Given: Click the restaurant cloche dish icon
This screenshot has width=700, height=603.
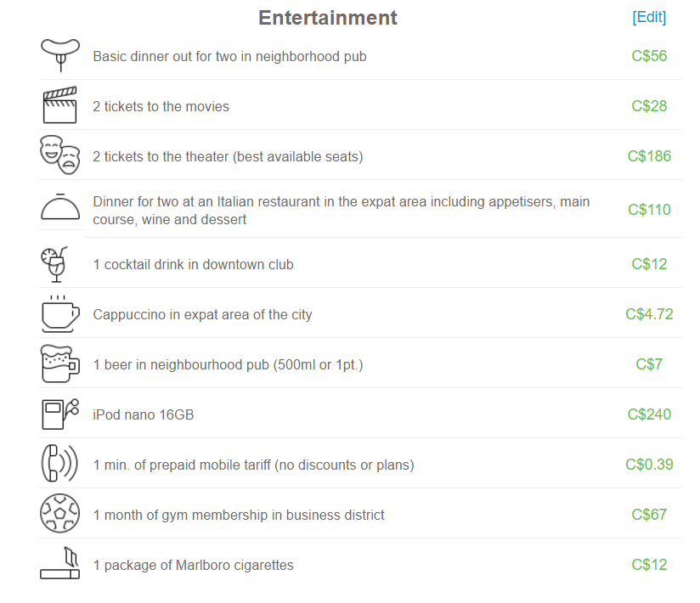Looking at the screenshot, I should pos(59,207).
